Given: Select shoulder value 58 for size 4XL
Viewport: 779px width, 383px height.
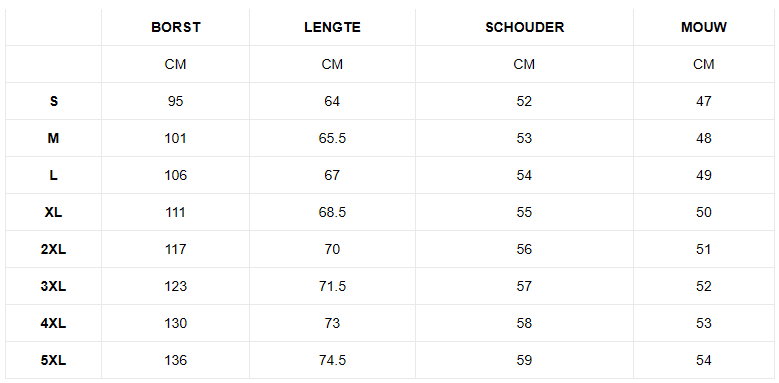Looking at the screenshot, I should click(x=524, y=323).
